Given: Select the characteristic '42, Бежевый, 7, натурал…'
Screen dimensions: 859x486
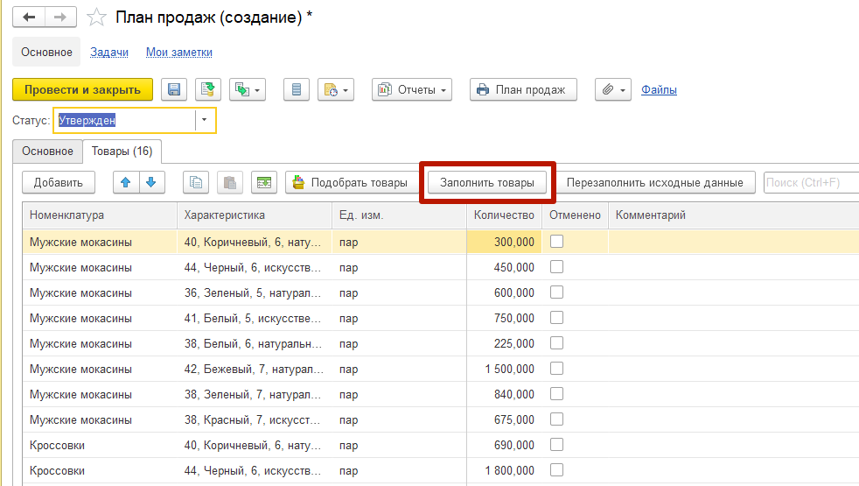Looking at the screenshot, I should (255, 369).
